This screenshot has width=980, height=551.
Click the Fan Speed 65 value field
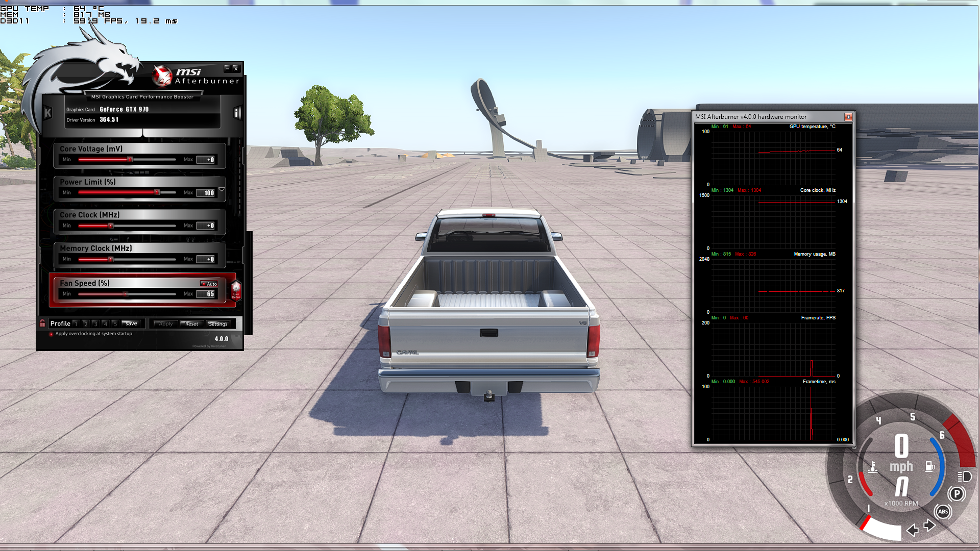[206, 294]
